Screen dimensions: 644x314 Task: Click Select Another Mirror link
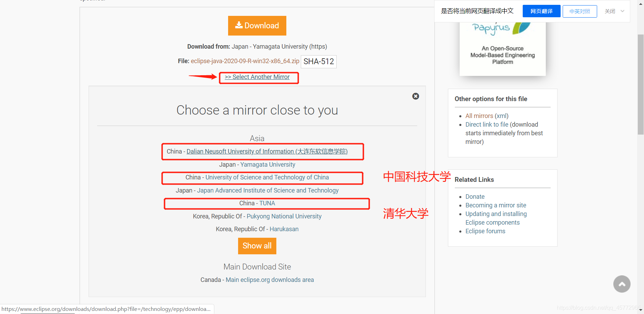point(257,77)
